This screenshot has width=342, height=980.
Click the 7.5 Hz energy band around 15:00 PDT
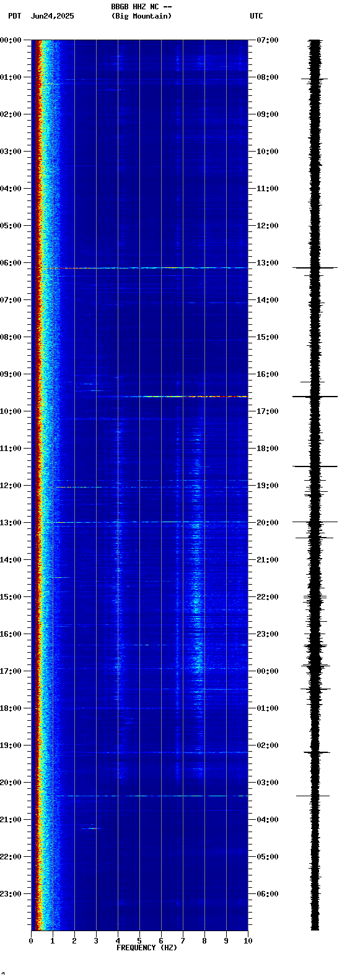[x=196, y=597]
